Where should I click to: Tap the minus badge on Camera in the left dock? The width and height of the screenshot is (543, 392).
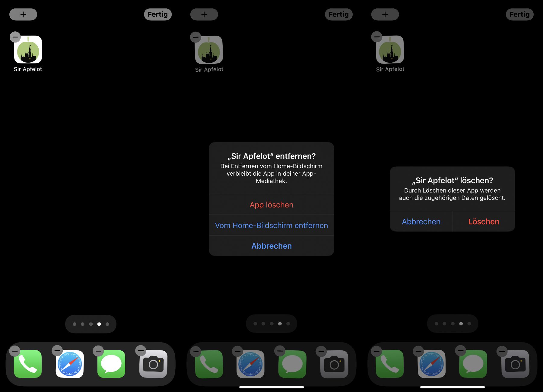coord(141,351)
